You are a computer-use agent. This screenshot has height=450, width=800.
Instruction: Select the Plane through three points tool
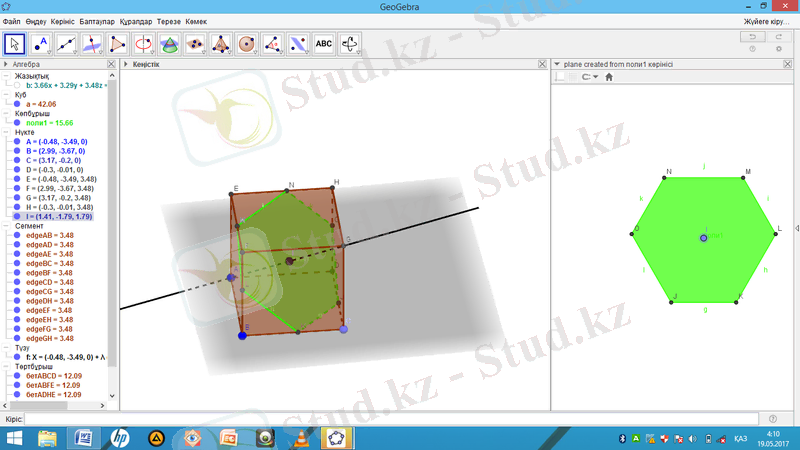click(x=195, y=44)
